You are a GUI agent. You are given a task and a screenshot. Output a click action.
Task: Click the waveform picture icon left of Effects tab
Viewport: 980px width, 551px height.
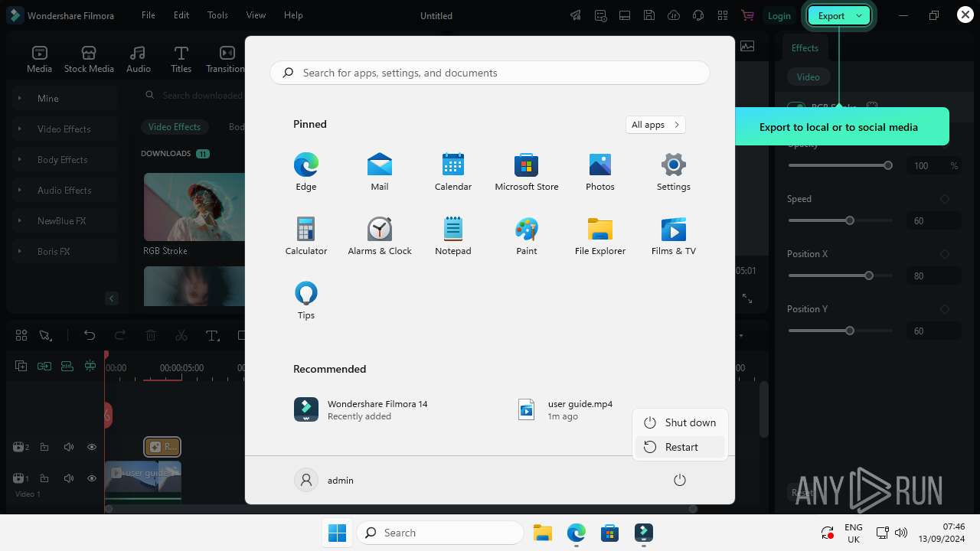pos(747,47)
